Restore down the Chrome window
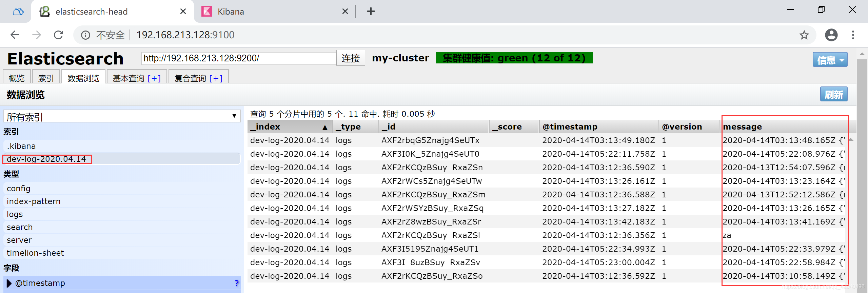 click(x=821, y=10)
